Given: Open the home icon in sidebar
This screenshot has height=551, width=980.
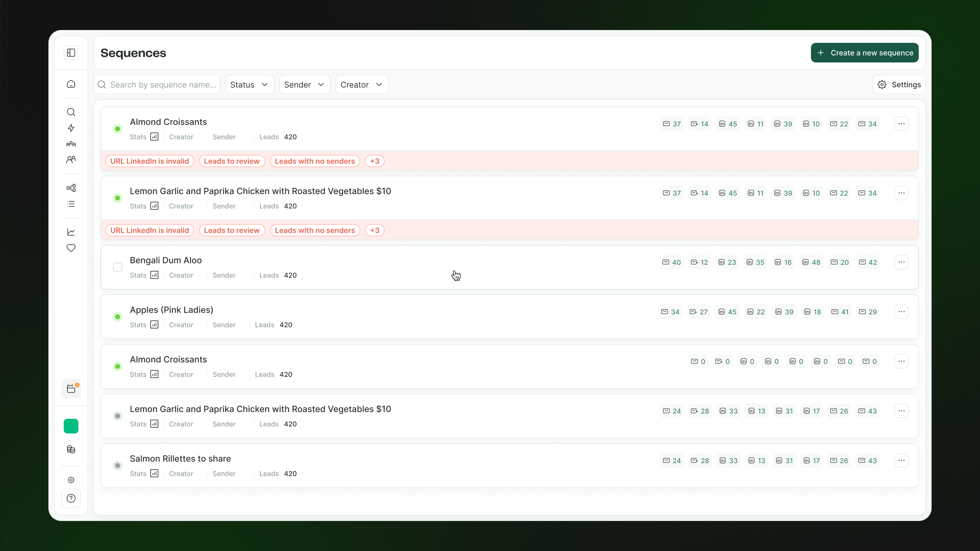Looking at the screenshot, I should (71, 84).
